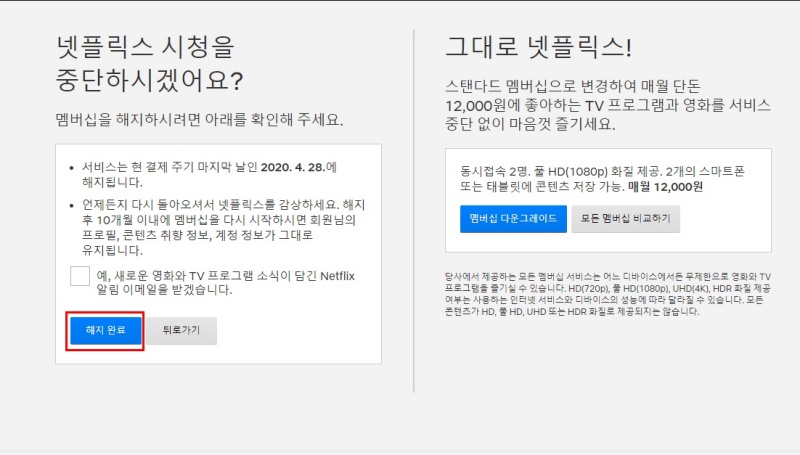Image resolution: width=800 pixels, height=455 pixels.
Task: Click the bullet starting 언제든지 다시 돌아오셔서
Action: [223, 228]
